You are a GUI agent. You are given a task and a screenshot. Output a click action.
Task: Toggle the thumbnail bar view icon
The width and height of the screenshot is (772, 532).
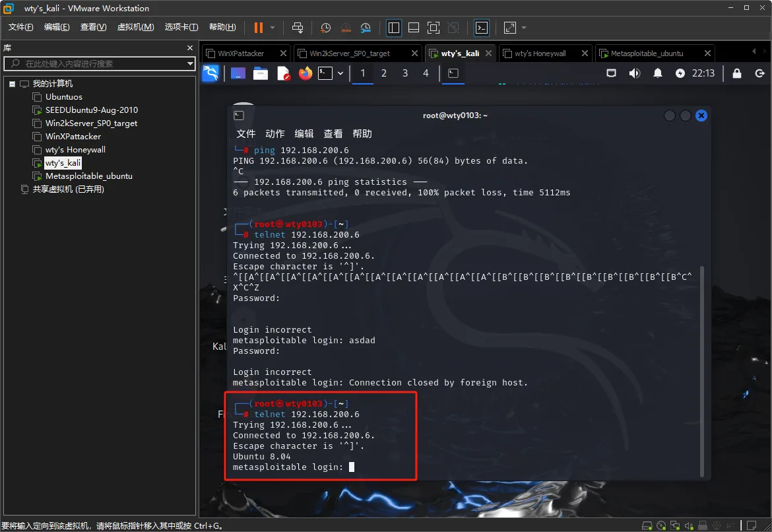pyautogui.click(x=414, y=28)
